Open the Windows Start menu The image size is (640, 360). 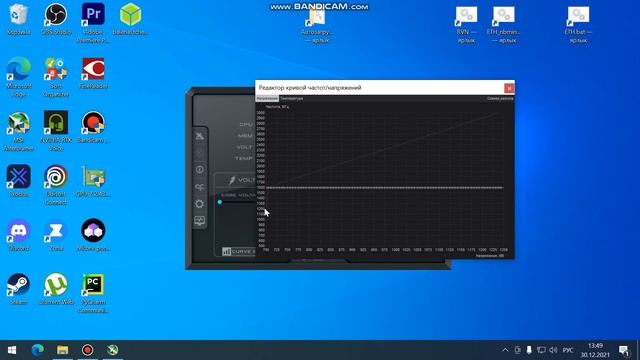click(12, 350)
